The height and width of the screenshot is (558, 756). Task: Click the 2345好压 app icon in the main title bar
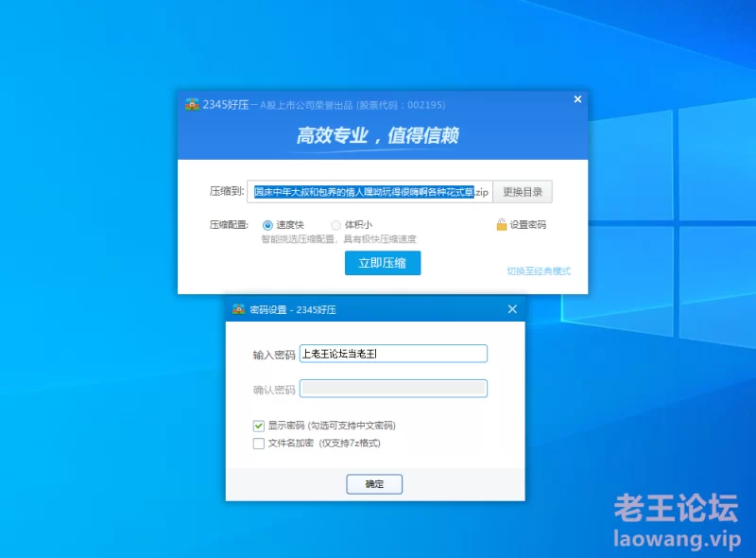pos(192,104)
